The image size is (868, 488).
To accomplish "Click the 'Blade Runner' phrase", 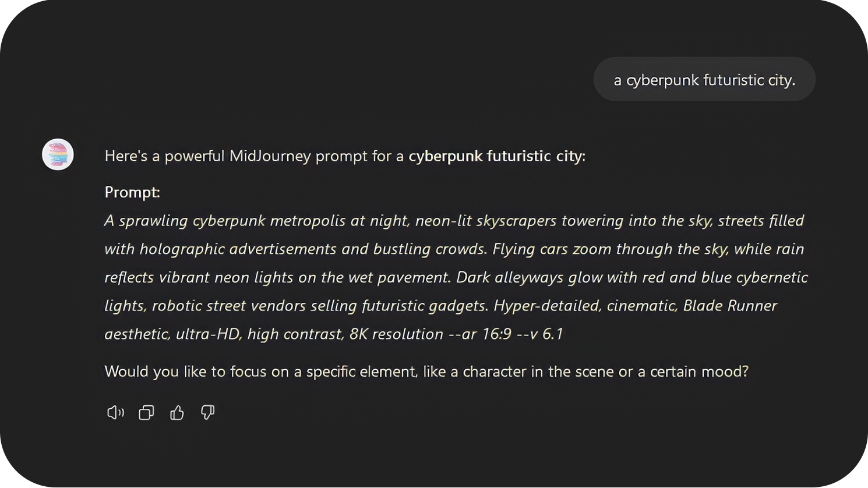I will pos(730,306).
